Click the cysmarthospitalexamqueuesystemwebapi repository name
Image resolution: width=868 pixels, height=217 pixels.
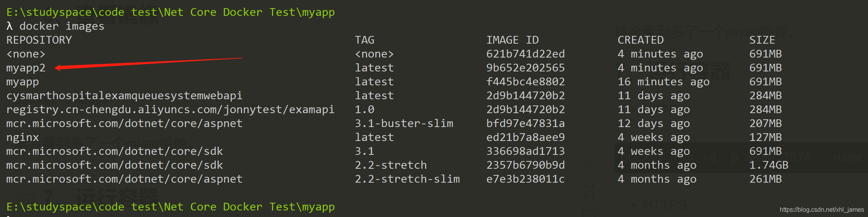pyautogui.click(x=124, y=96)
